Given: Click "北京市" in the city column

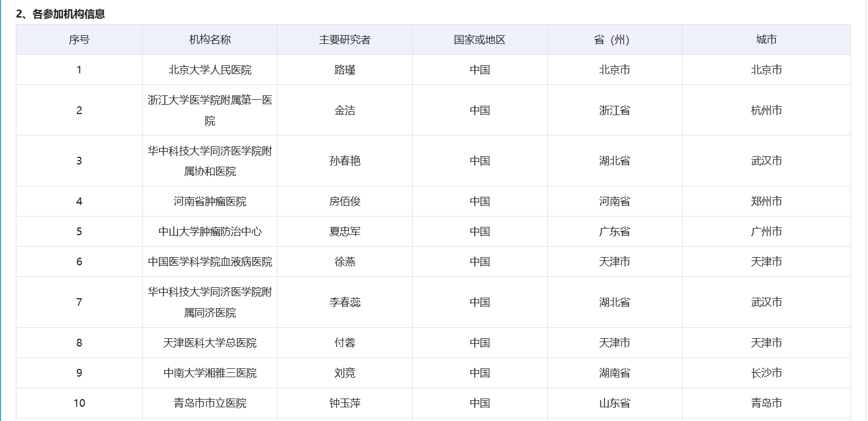Looking at the screenshot, I should tap(767, 70).
